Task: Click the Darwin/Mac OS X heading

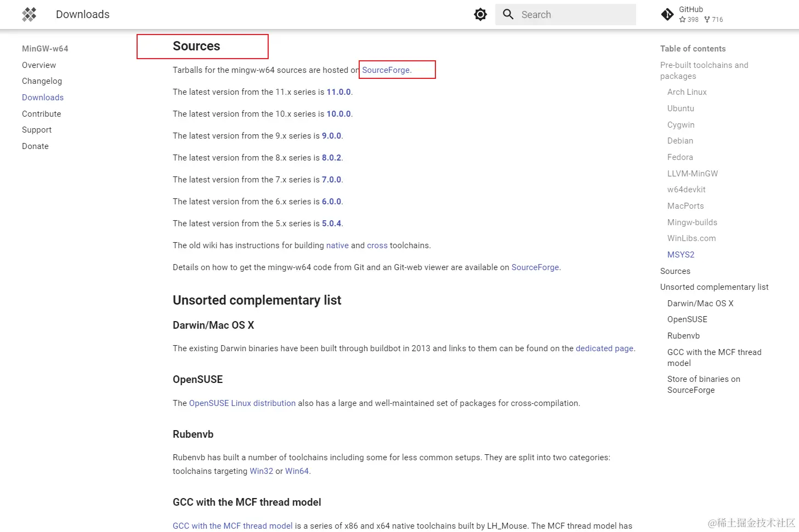Action: click(213, 325)
